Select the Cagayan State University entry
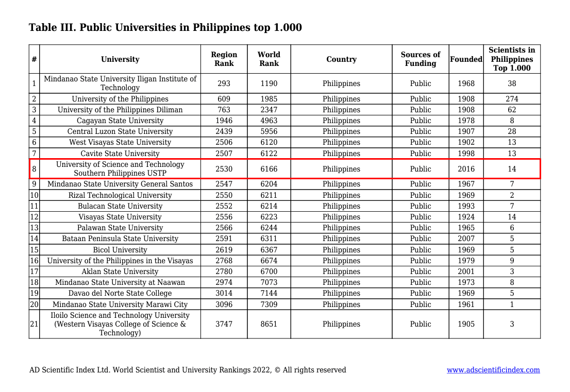The height and width of the screenshot is (392, 570). click(120, 121)
